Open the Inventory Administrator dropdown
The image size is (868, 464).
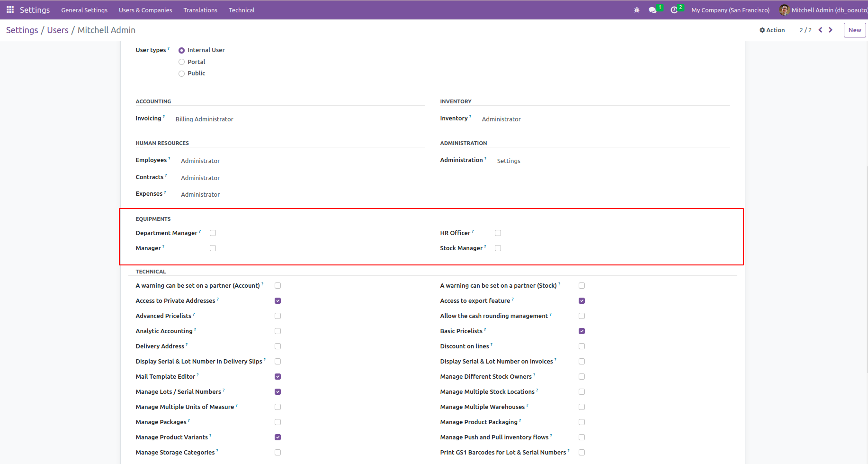point(501,119)
